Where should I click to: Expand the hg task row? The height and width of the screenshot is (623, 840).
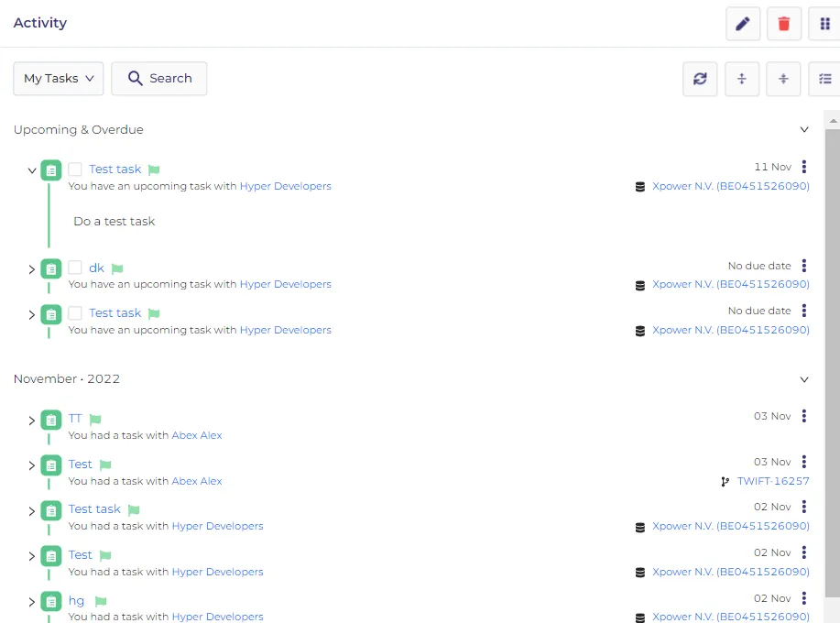32,602
